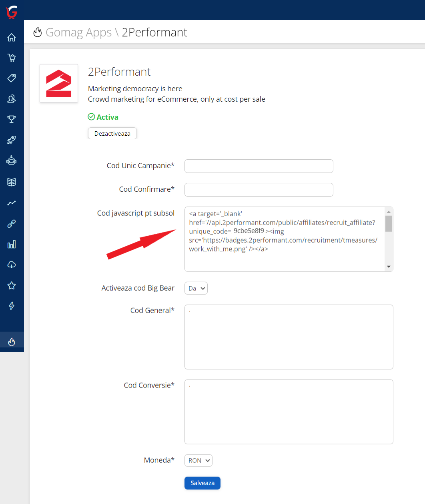
Task: Click the trophy icon in sidebar
Action: tap(12, 119)
